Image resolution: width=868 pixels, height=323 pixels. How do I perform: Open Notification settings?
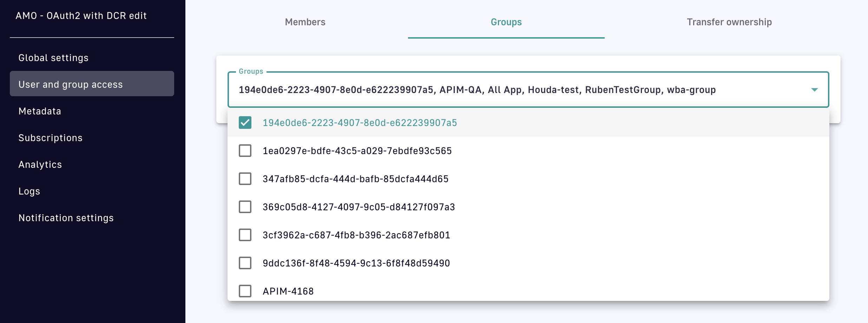[66, 218]
